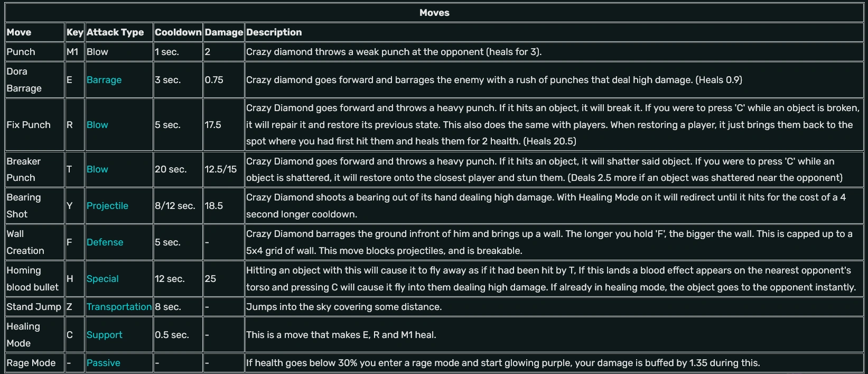The height and width of the screenshot is (374, 868).
Task: Open the Barrage attack type link
Action: [104, 80]
